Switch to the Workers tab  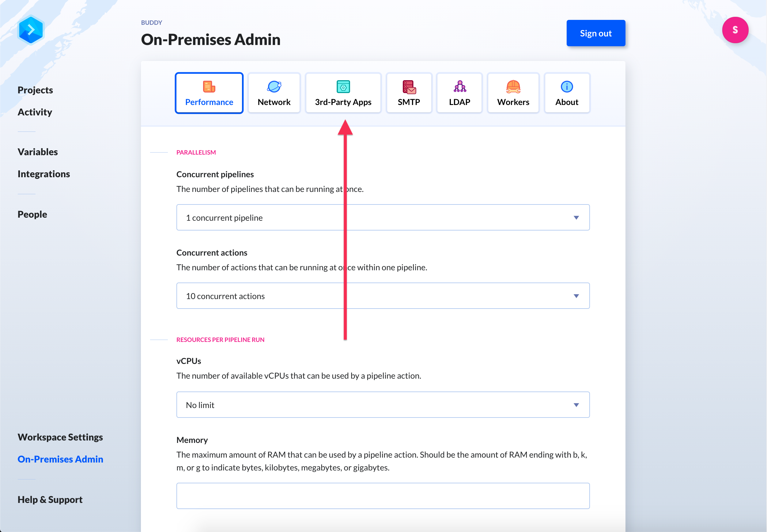(x=512, y=93)
